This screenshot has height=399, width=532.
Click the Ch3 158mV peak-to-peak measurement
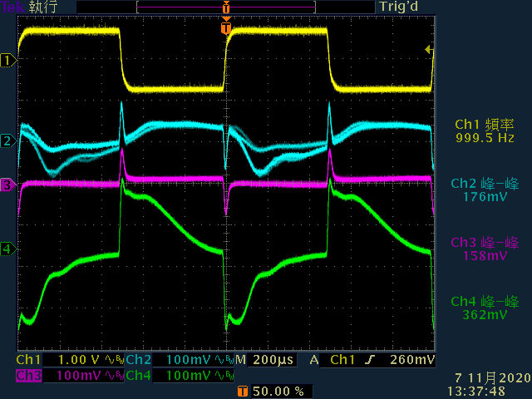[x=485, y=255]
